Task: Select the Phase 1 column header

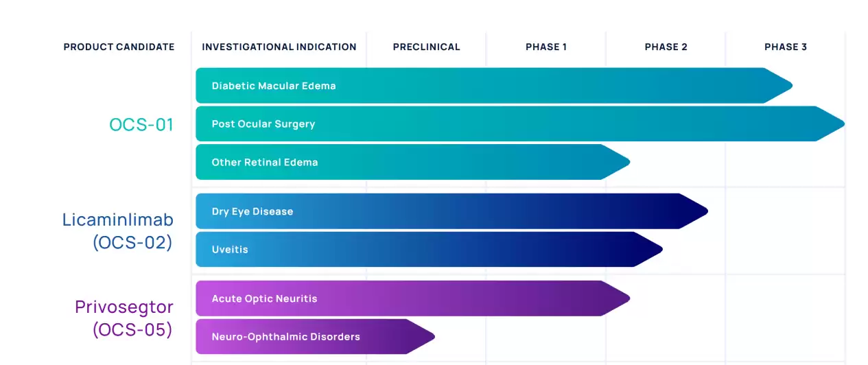Action: [x=546, y=47]
